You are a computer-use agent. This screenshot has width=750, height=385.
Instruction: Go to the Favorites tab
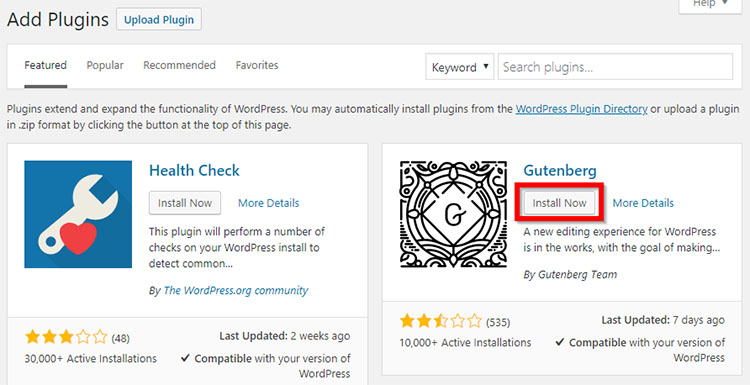tap(257, 65)
